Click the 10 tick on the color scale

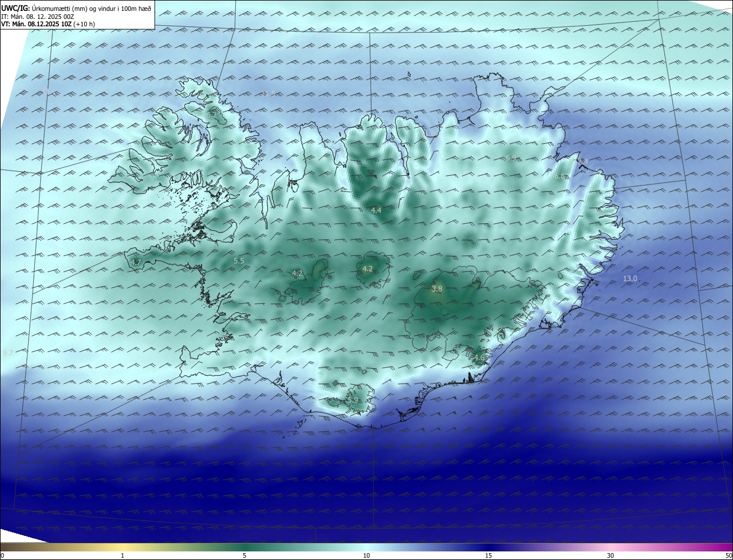point(366,555)
